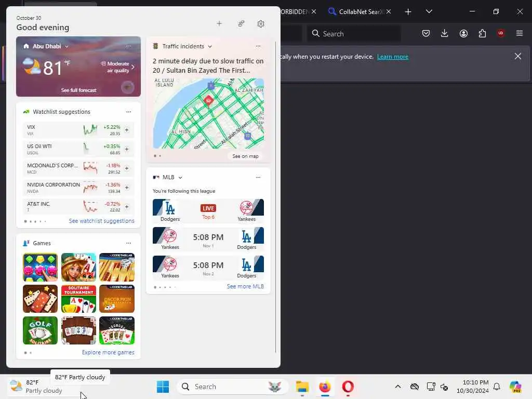The width and height of the screenshot is (532, 399).
Task: Click See full forecast
Action: [x=79, y=90]
